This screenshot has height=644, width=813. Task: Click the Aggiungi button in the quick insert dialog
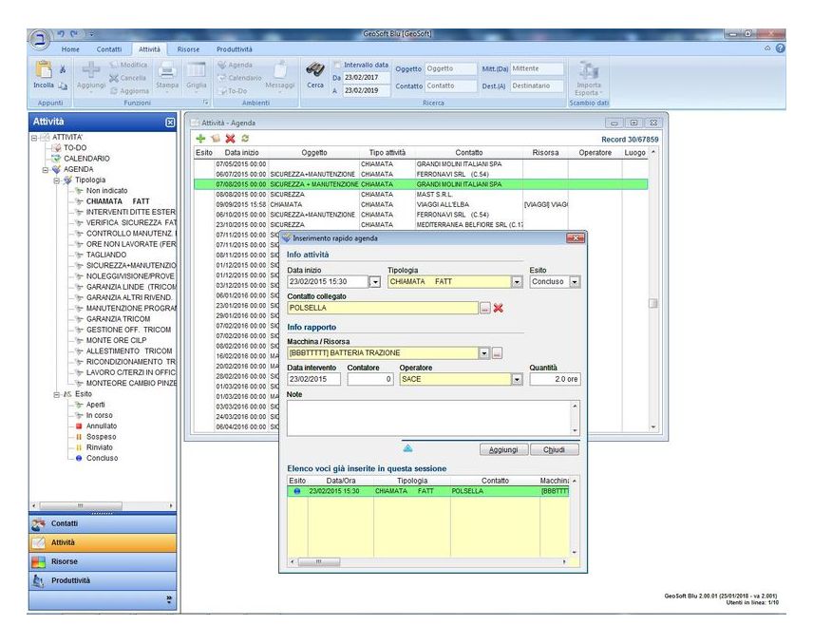coord(503,449)
